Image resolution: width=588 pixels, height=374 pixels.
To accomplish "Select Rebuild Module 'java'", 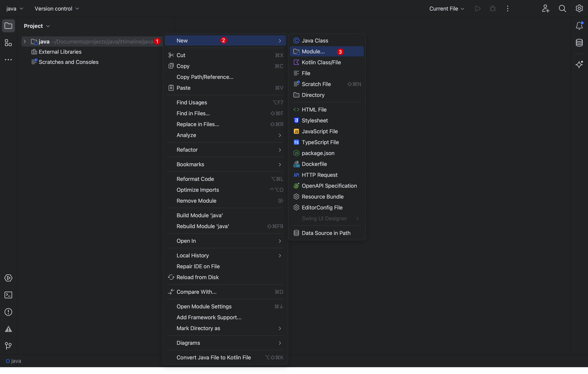I will (225, 226).
